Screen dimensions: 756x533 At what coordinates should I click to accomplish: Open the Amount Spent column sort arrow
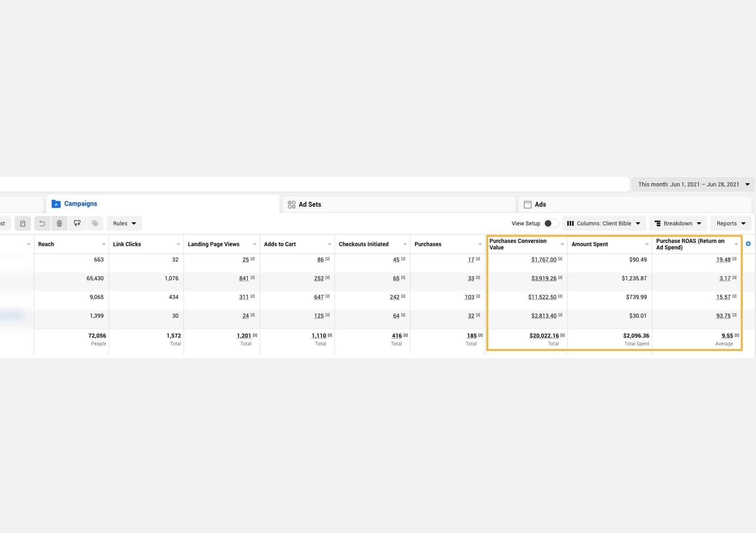[646, 244]
